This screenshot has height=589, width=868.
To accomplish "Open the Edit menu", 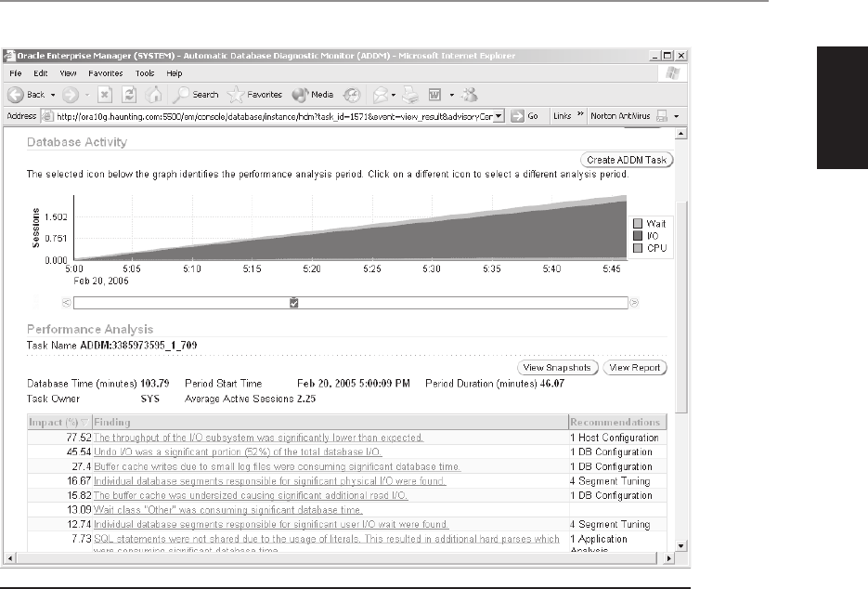I will (x=41, y=73).
